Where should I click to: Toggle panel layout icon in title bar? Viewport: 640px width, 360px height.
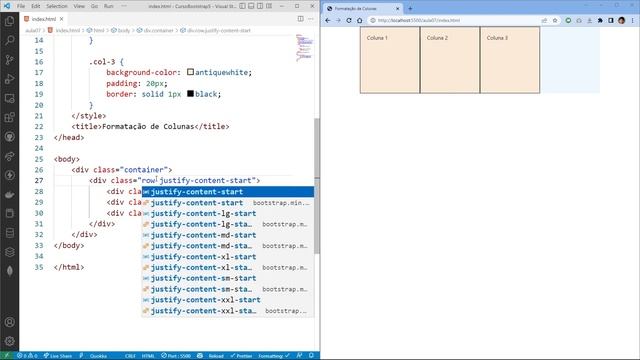pyautogui.click(x=251, y=6)
